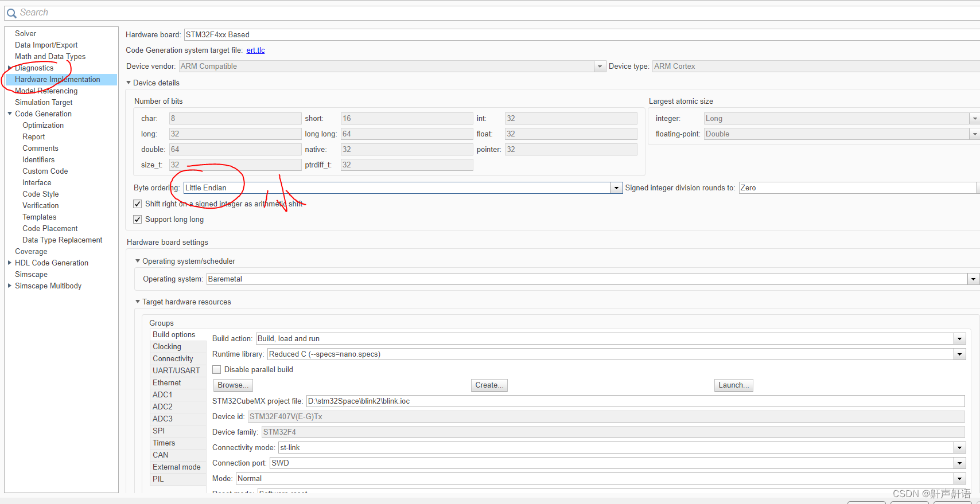Click the Browse... button
980x504 pixels.
click(233, 385)
